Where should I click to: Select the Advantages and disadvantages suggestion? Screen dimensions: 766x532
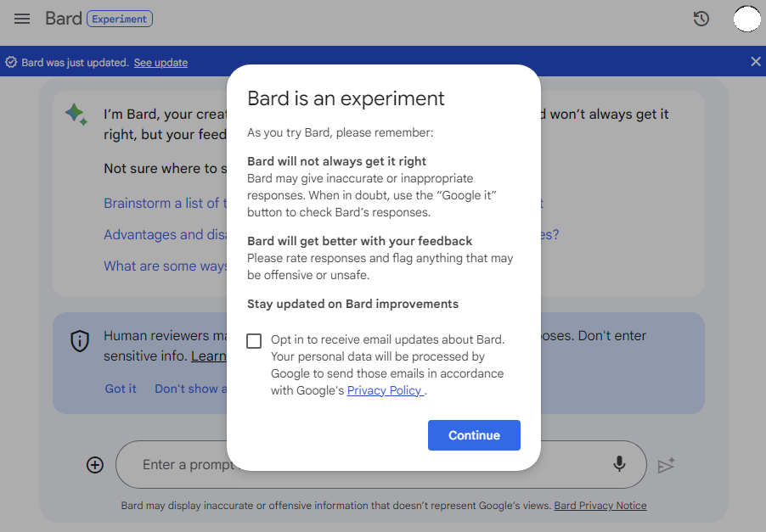165,235
